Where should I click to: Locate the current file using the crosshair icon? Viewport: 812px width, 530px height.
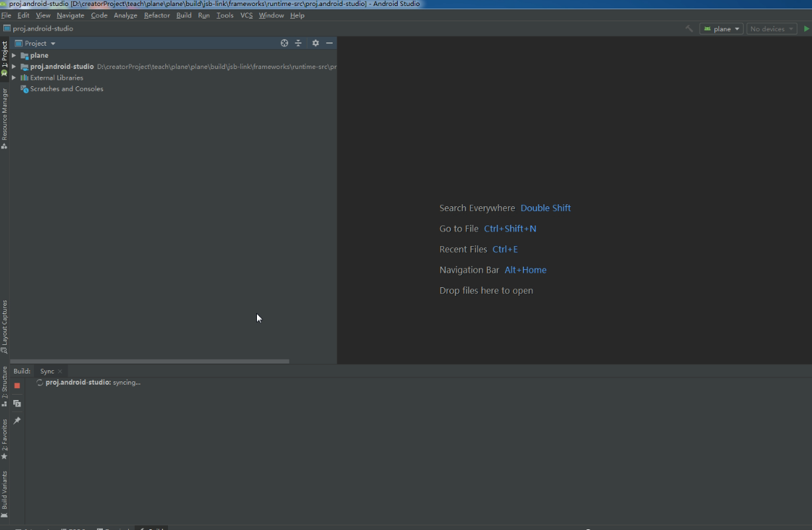point(284,43)
